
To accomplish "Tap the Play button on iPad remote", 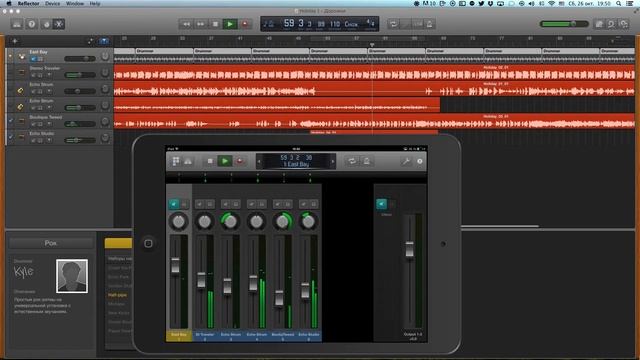I will click(x=224, y=161).
